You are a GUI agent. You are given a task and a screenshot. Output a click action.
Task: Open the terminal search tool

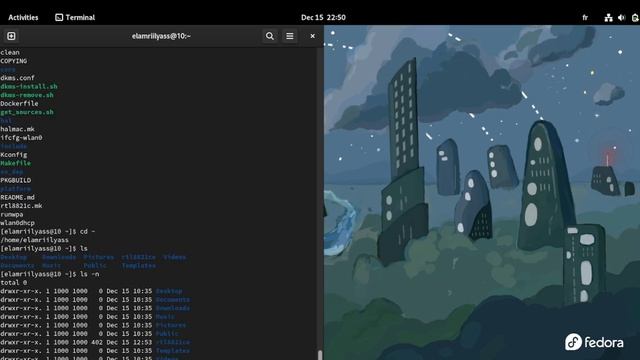tap(270, 36)
